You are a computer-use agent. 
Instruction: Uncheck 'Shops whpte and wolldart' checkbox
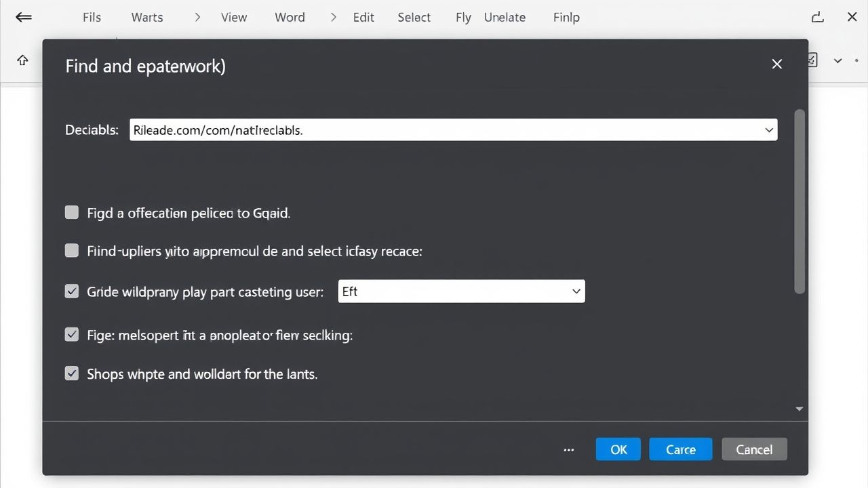(x=72, y=373)
